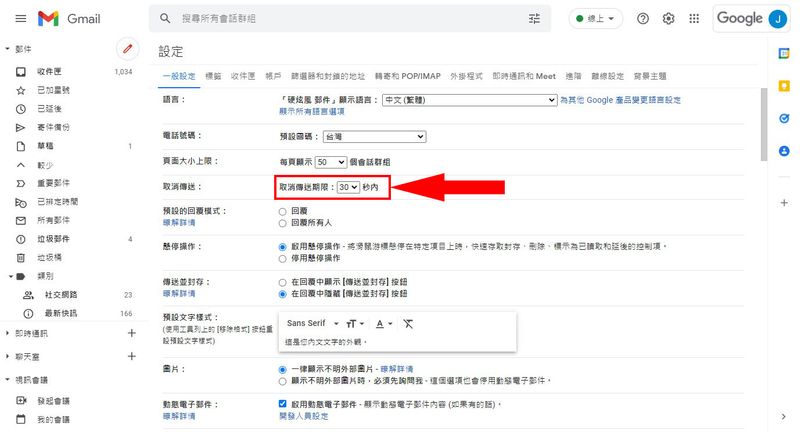This screenshot has height=433, width=800.
Task: Select ask before displaying external images radio
Action: coord(283,381)
